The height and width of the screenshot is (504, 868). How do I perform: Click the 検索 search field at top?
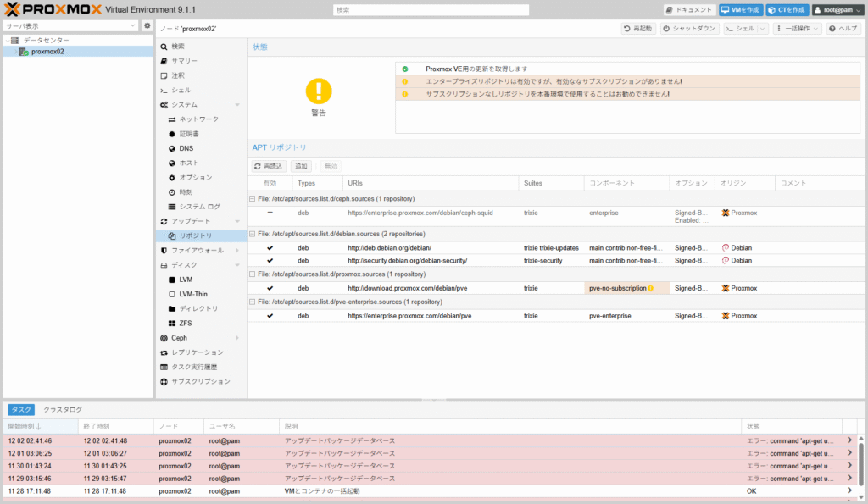point(431,10)
